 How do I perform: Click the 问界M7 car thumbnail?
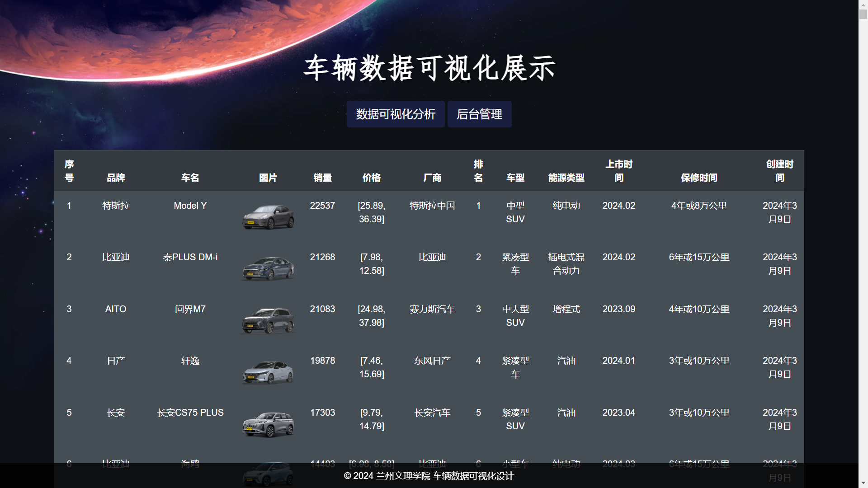click(x=268, y=320)
